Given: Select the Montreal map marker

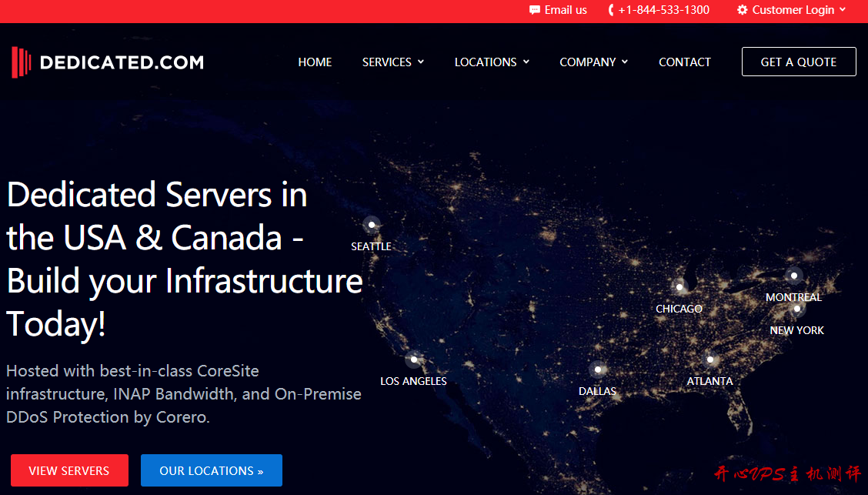Looking at the screenshot, I should coord(793,276).
